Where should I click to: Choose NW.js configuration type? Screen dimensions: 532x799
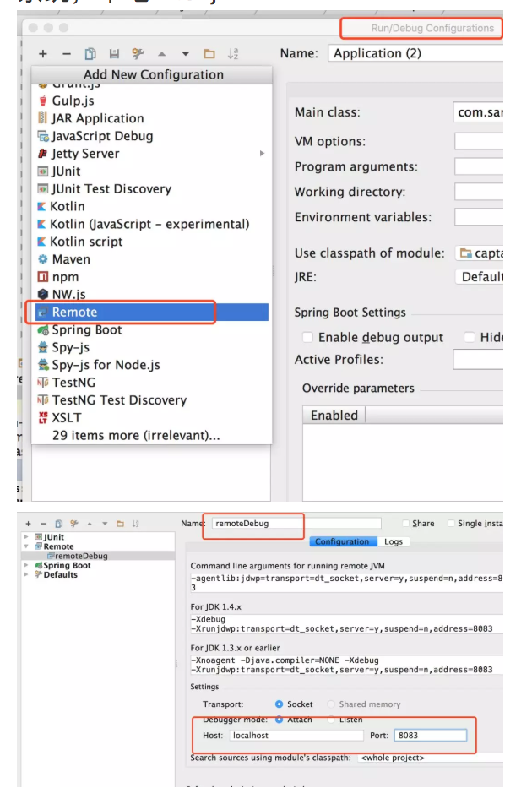pos(152,295)
